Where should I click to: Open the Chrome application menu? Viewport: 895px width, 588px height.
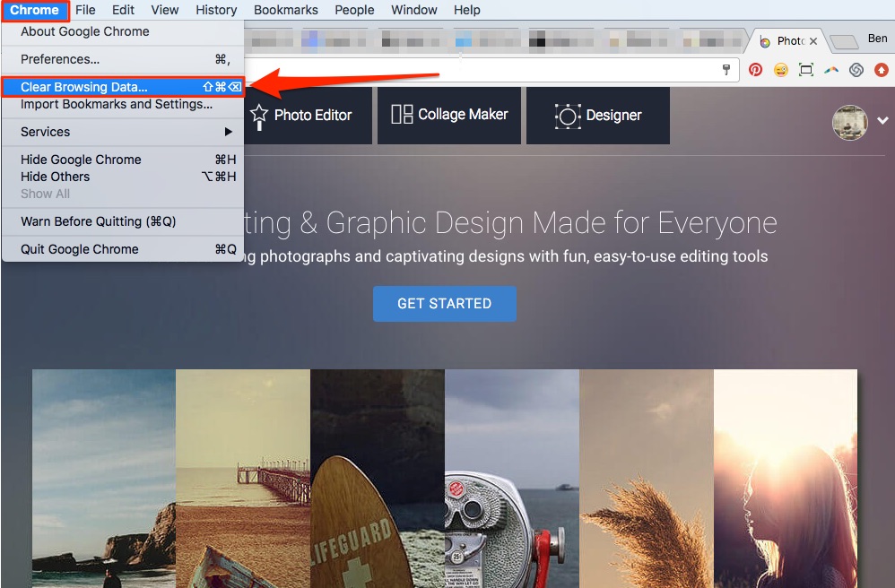(34, 10)
